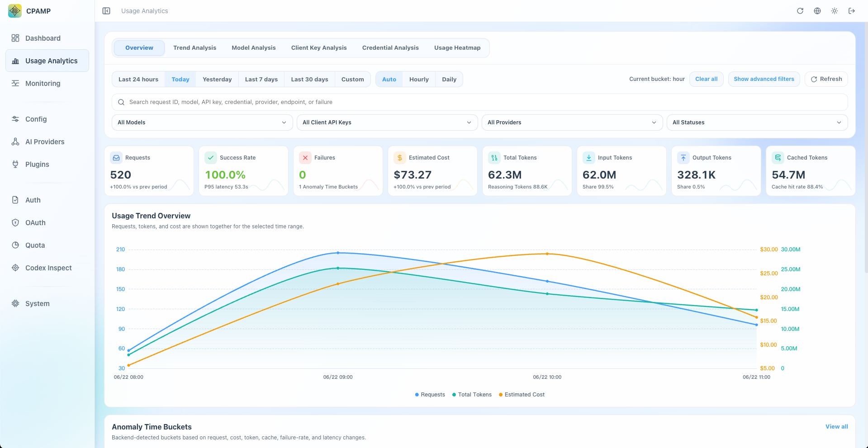
Task: Click the Auth file icon
Action: click(x=15, y=200)
